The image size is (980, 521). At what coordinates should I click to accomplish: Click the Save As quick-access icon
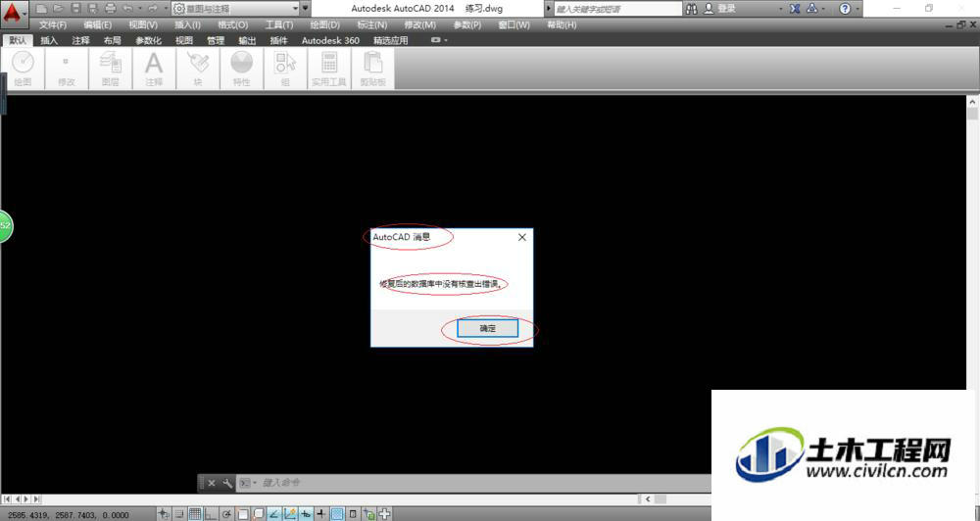click(x=92, y=9)
